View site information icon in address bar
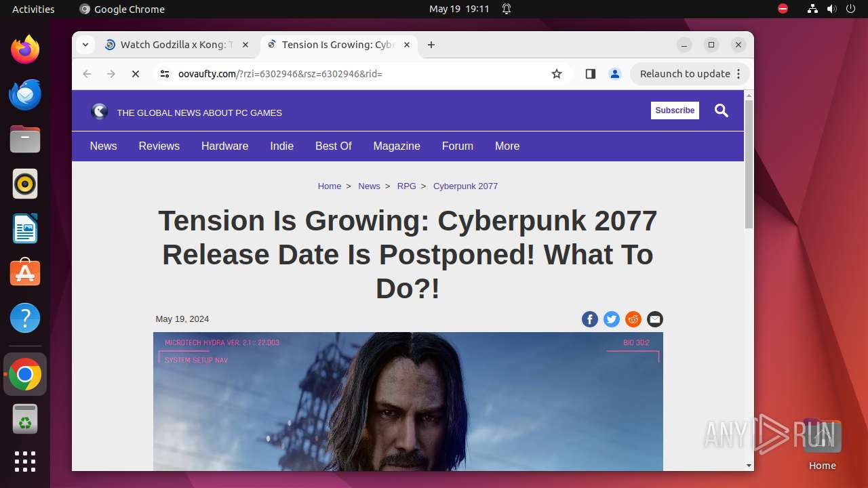Screen dimensions: 868x488 point(165,74)
